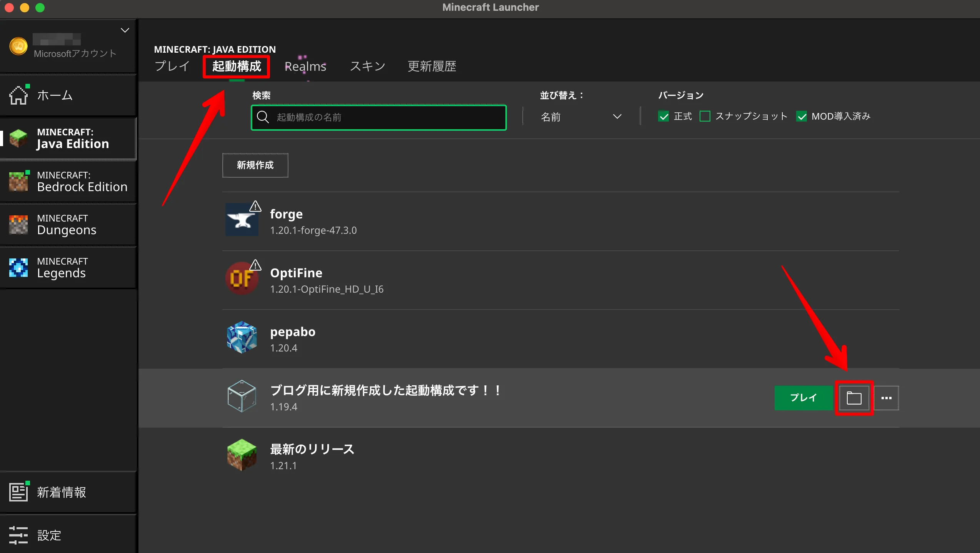Select Minecraft Legends in sidebar
This screenshot has height=553, width=980.
pos(68,267)
